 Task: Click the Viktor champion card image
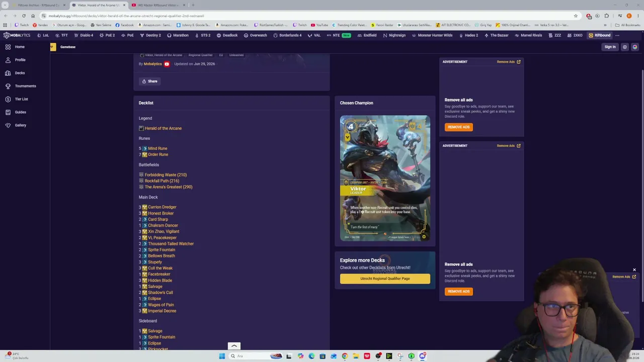385,178
